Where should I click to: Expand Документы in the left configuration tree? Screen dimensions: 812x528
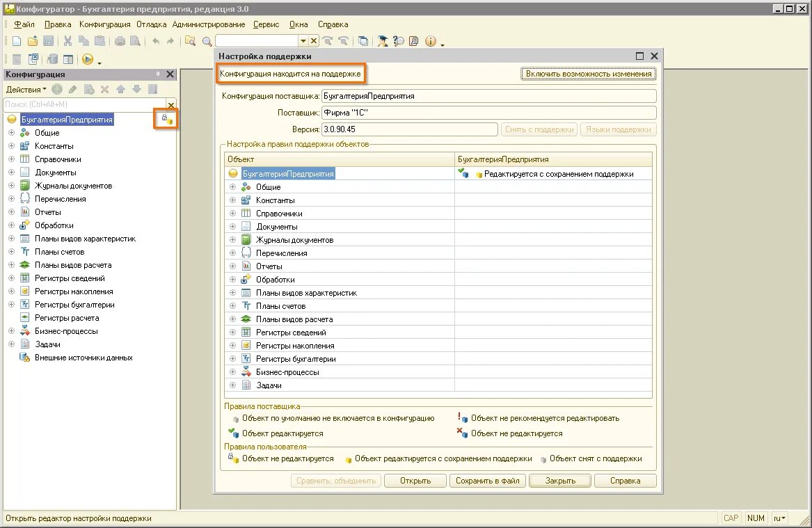click(11, 173)
